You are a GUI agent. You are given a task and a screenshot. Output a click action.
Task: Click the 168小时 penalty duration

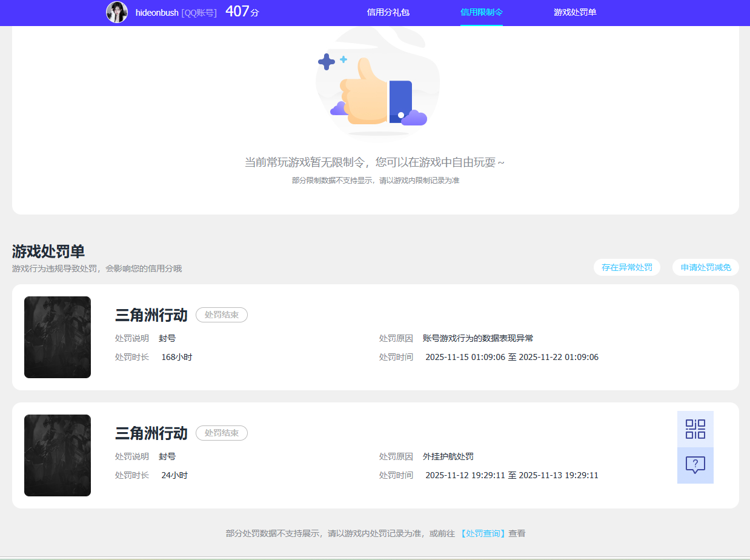click(177, 357)
